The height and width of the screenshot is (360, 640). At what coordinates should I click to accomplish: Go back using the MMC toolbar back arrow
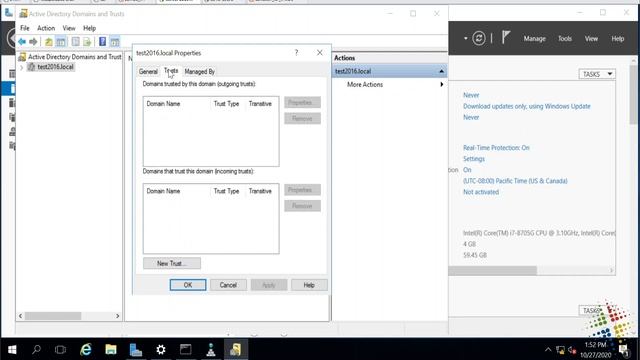tap(22, 42)
